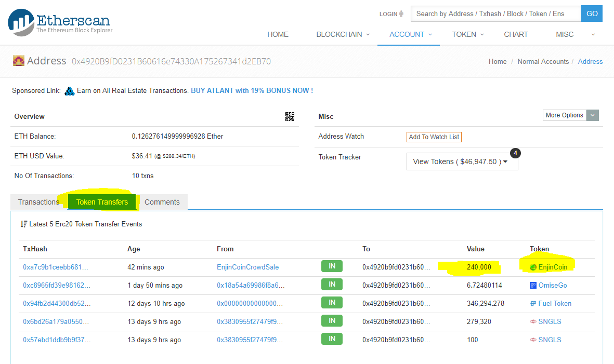Switch to the Transactions tab
This screenshot has width=614, height=364.
(38, 202)
